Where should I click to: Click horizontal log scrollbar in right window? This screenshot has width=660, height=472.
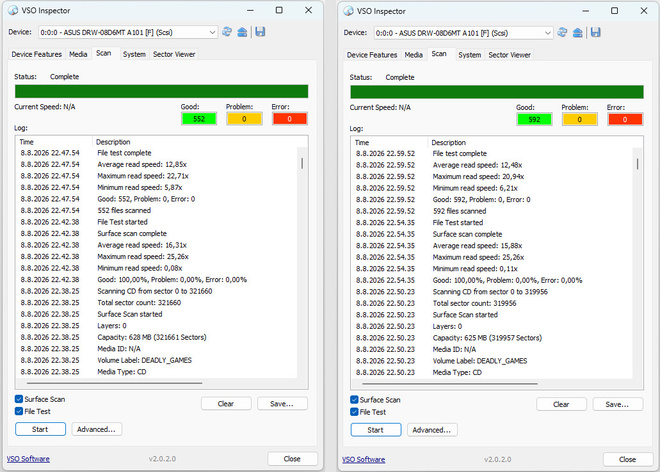point(450,384)
